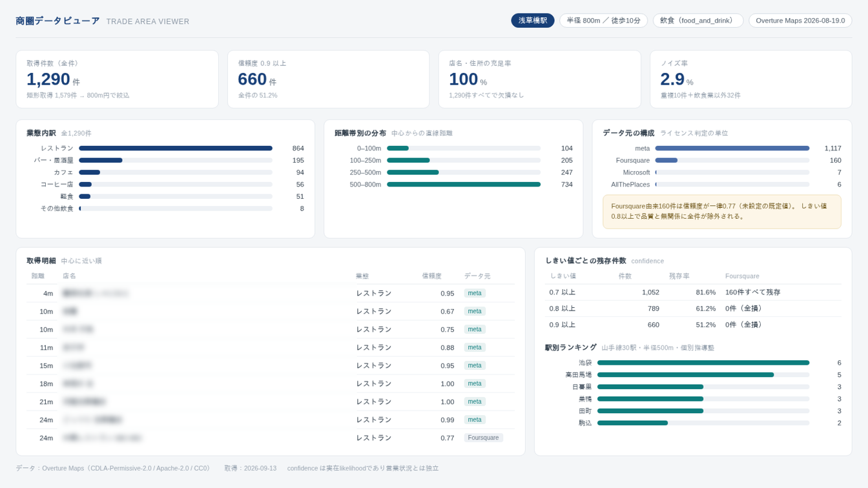
Task: Click the AllThePlaces source label
Action: tap(630, 185)
